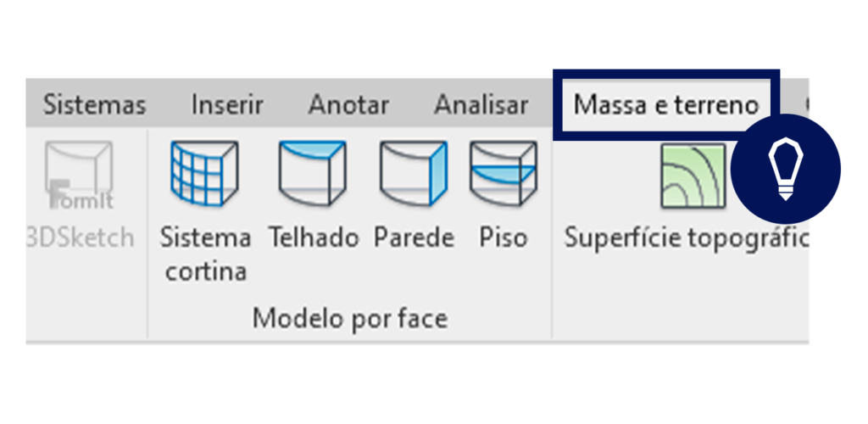Click the Piso text label
The height and width of the screenshot is (424, 868).
click(x=504, y=238)
